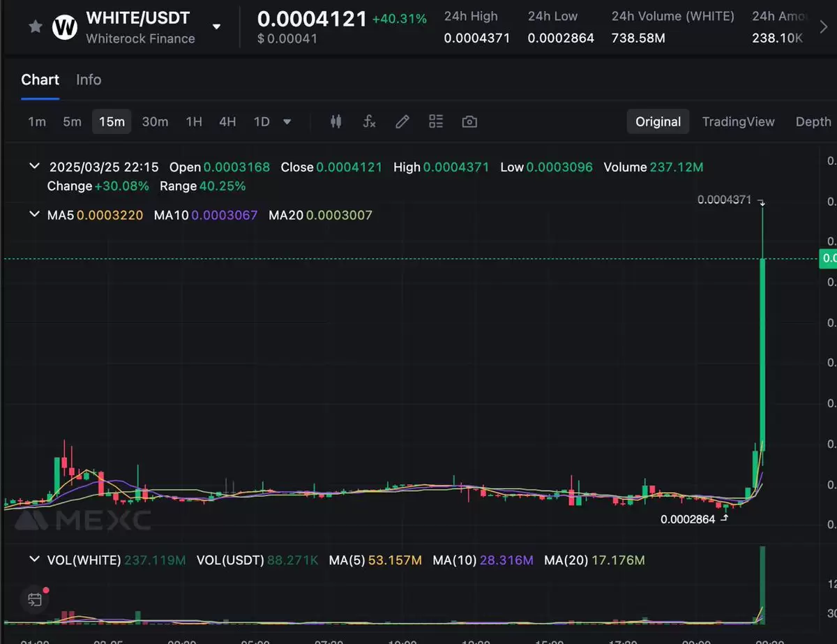Viewport: 837px width, 644px height.
Task: Activate the drawing pencil tool
Action: pos(402,121)
